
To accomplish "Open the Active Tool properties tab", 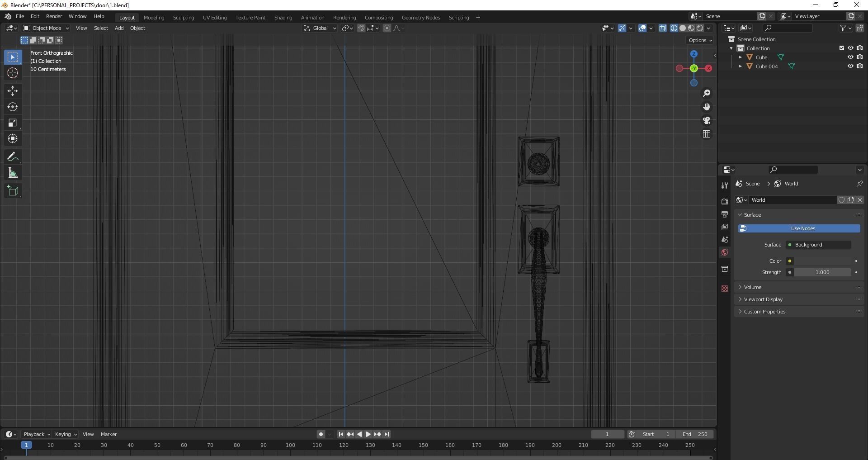I will (x=725, y=185).
